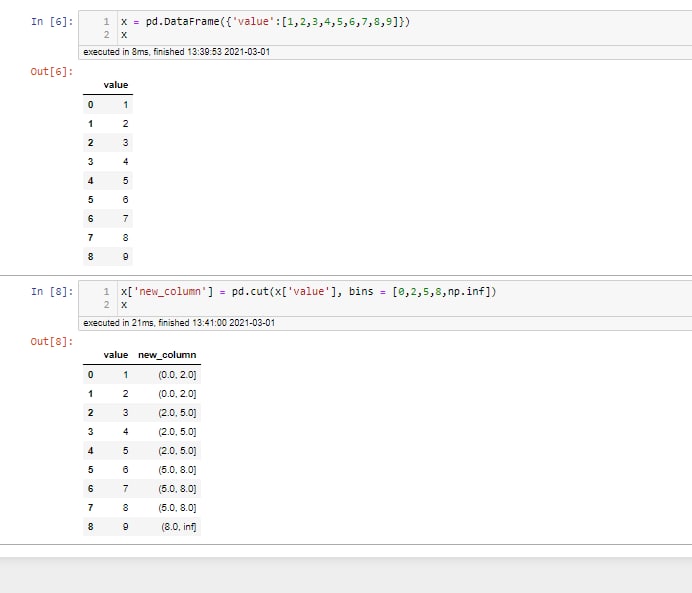Click value 3 in Out[6] table
Screen dimensions: 692x593
click(125, 143)
